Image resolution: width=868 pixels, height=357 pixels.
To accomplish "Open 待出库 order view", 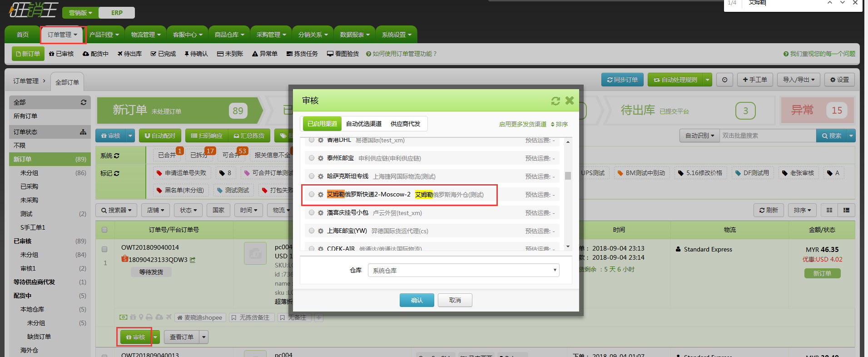I will [x=129, y=54].
